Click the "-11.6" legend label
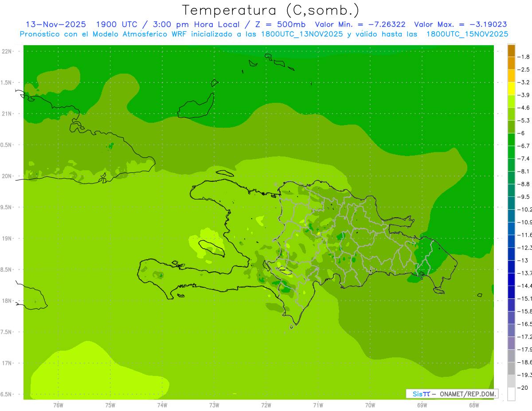This screenshot has height=411, width=532. pyautogui.click(x=525, y=235)
